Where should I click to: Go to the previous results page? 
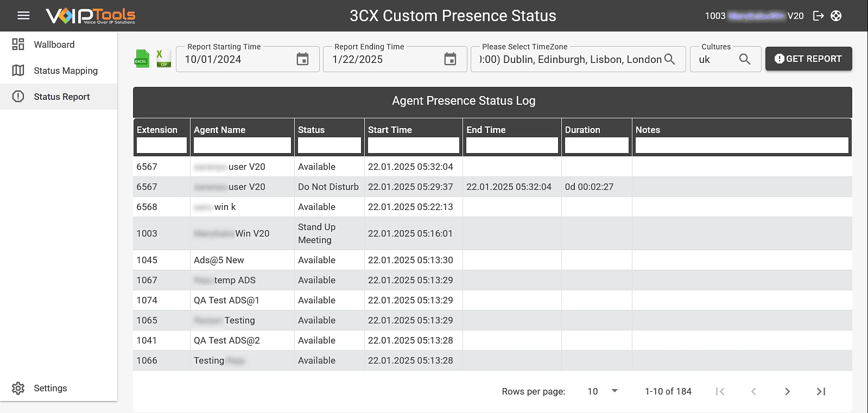[x=753, y=391]
